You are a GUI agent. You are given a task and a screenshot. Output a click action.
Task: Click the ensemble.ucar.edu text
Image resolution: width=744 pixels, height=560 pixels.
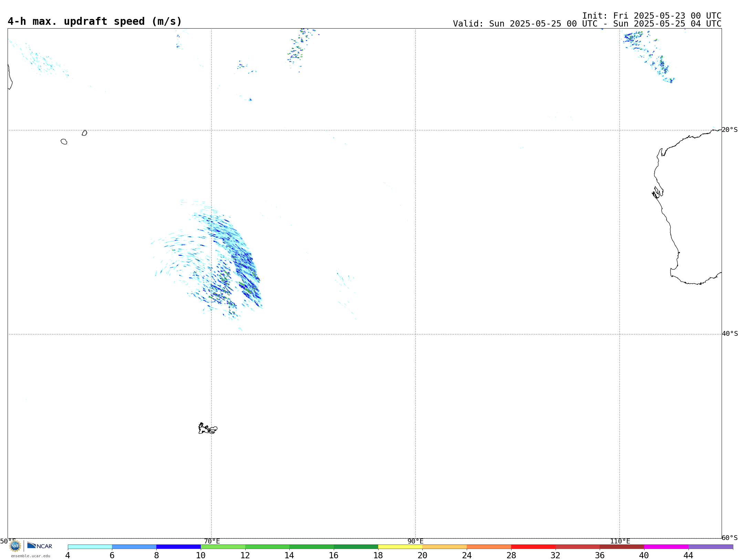[31, 556]
